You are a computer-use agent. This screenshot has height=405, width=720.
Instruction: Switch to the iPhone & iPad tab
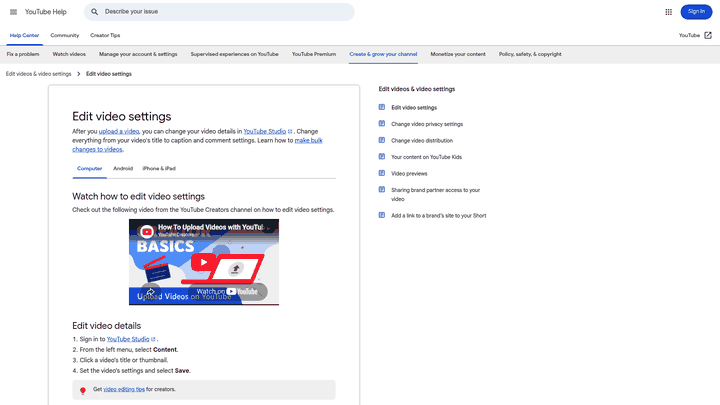point(159,169)
